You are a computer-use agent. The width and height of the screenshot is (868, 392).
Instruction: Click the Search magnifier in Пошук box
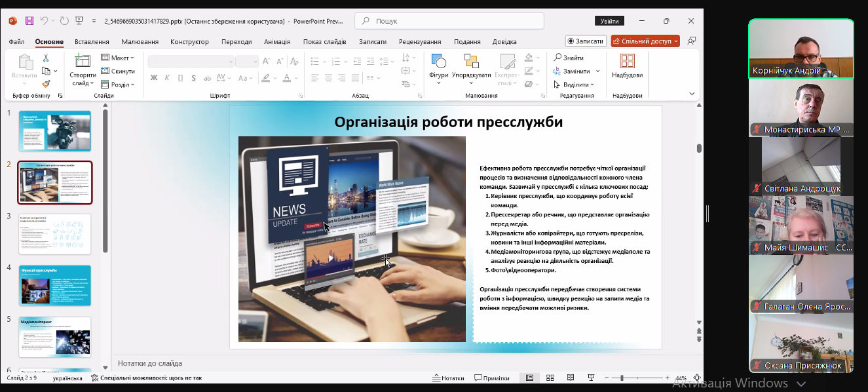366,21
